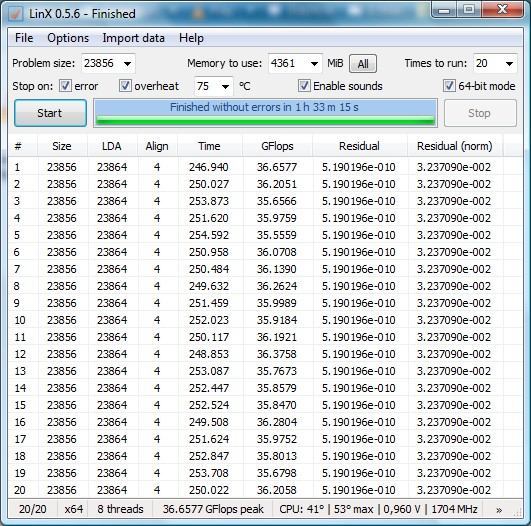
Task: Sort by the Time column header
Action: click(209, 146)
